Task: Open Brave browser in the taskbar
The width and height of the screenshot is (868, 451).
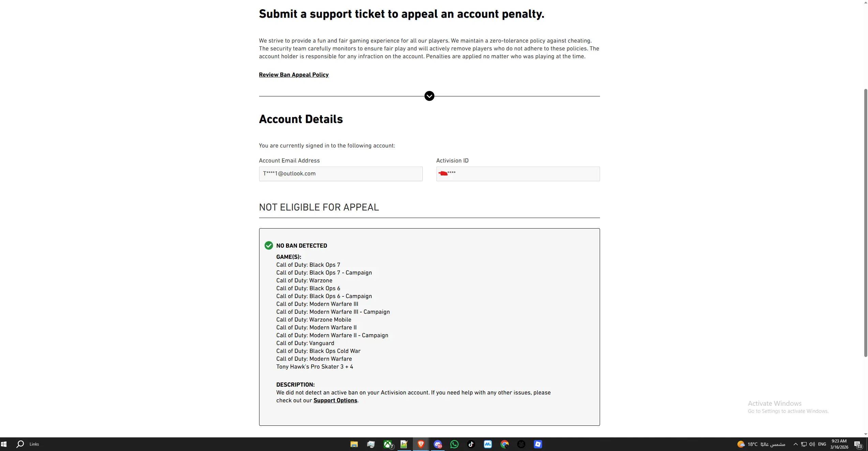Action: (421, 444)
